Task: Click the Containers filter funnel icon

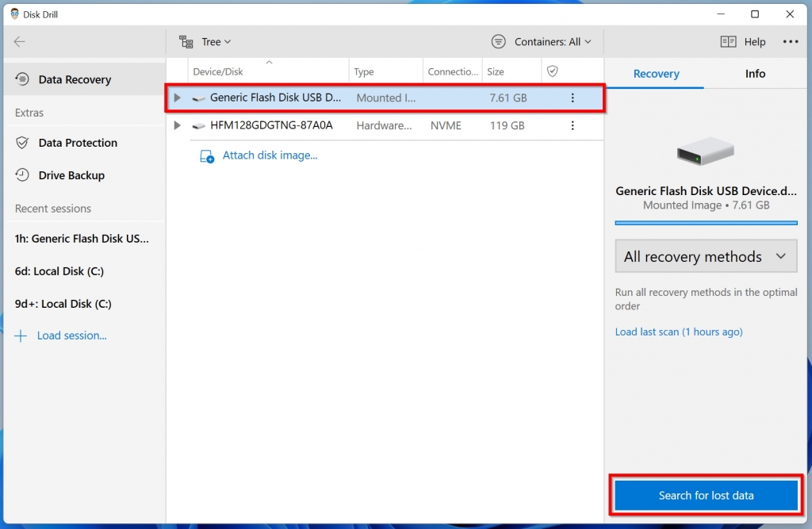Action: [x=498, y=41]
